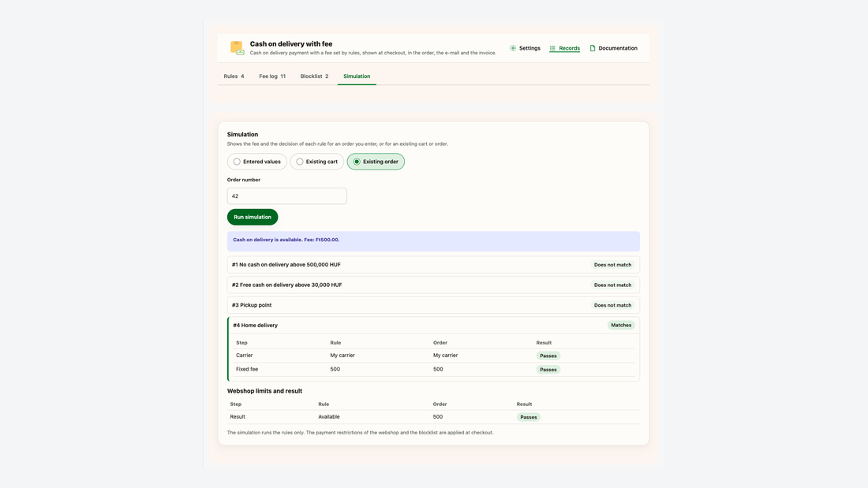The height and width of the screenshot is (488, 868).
Task: Click the 'Cash on delivery with fee' title
Action: pos(291,43)
